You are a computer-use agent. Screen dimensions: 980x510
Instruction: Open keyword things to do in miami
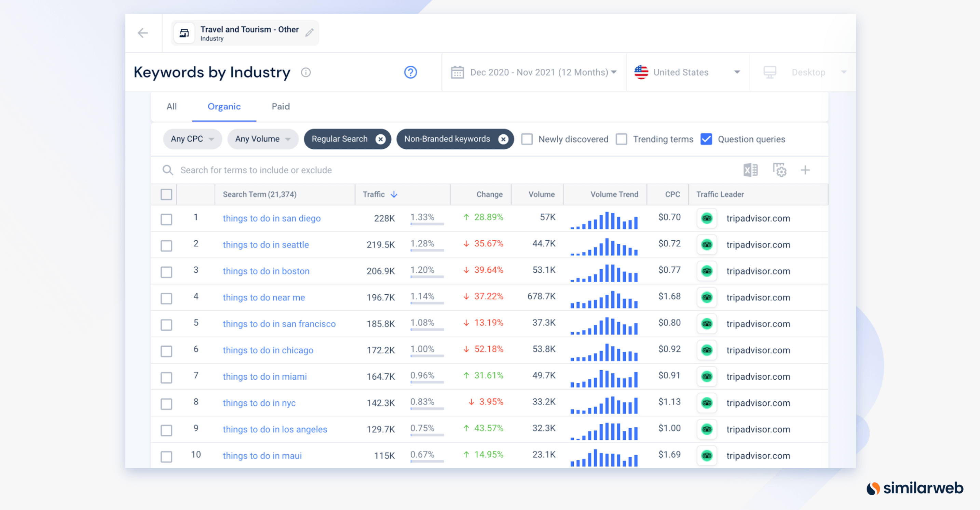[265, 376]
